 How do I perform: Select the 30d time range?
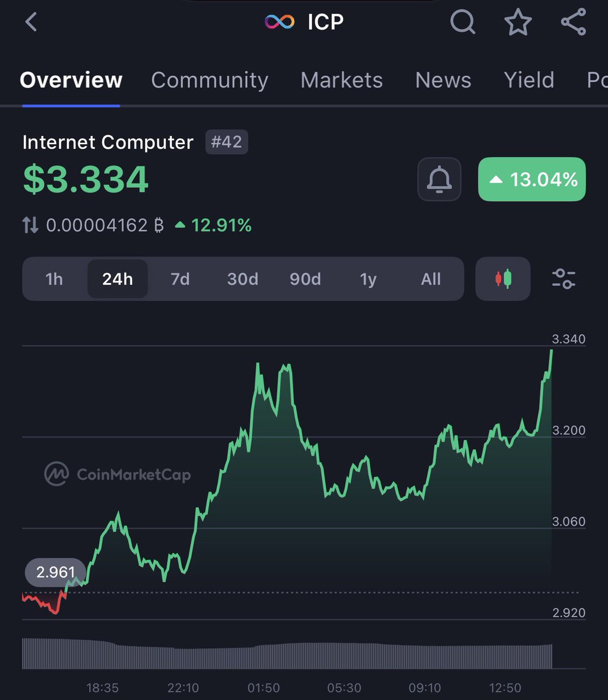243,279
